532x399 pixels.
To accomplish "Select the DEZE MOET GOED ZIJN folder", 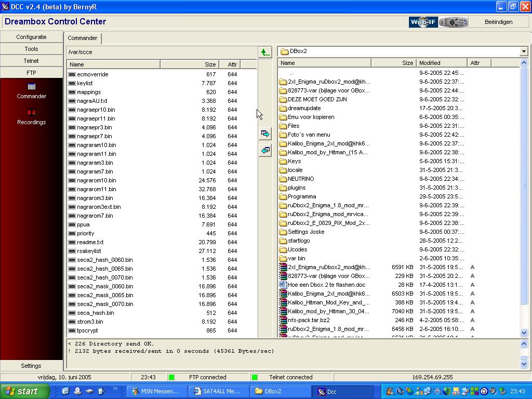I will pos(399,99).
